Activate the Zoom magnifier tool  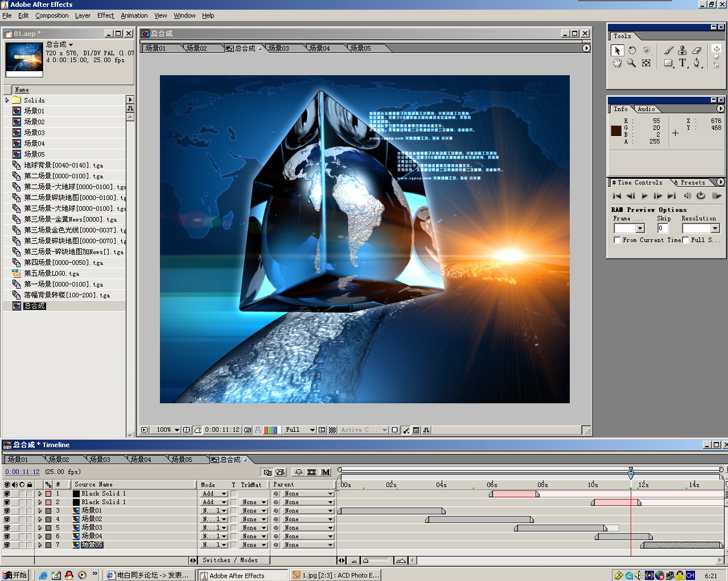[632, 63]
